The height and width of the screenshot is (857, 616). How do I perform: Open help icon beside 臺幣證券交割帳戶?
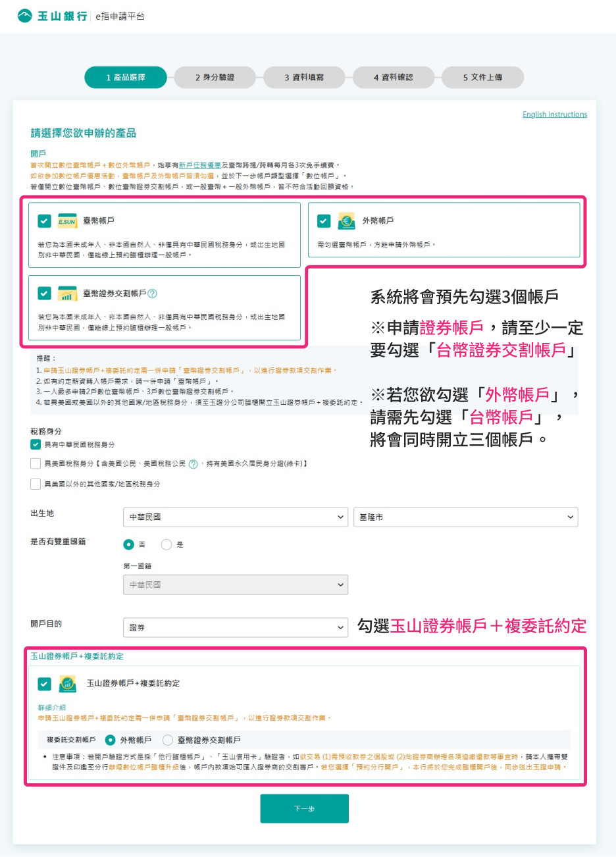pyautogui.click(x=153, y=294)
